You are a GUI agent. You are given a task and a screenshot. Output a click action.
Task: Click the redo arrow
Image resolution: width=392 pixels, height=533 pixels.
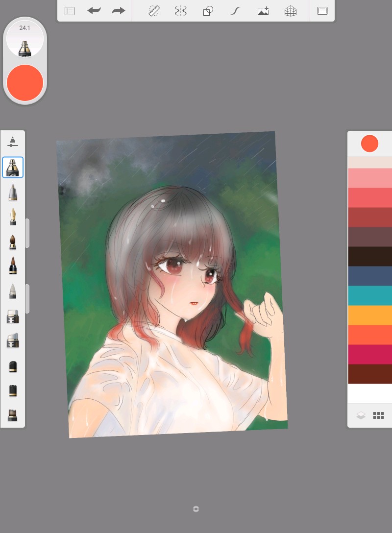pyautogui.click(x=118, y=11)
